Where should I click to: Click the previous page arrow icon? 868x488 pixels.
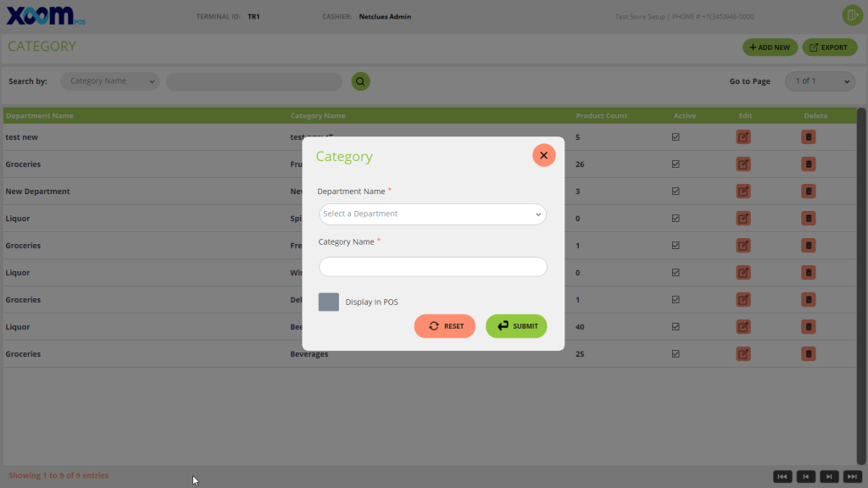(x=805, y=476)
